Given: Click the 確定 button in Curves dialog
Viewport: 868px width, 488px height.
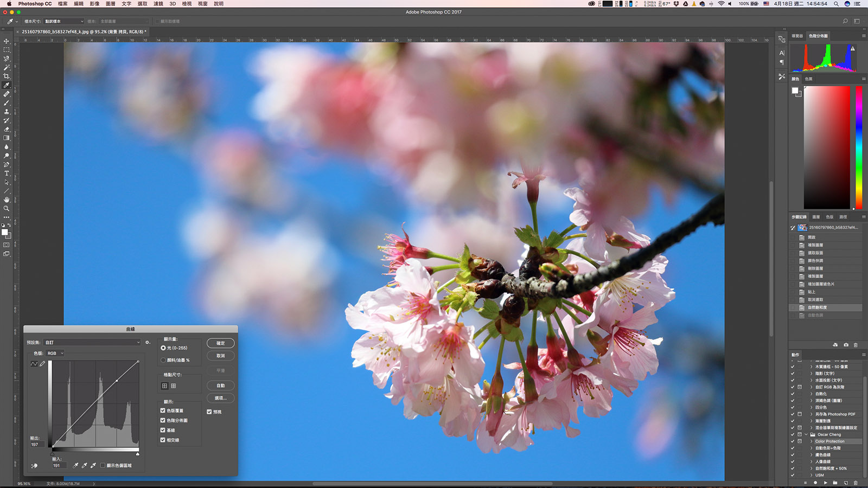Looking at the screenshot, I should pos(220,343).
